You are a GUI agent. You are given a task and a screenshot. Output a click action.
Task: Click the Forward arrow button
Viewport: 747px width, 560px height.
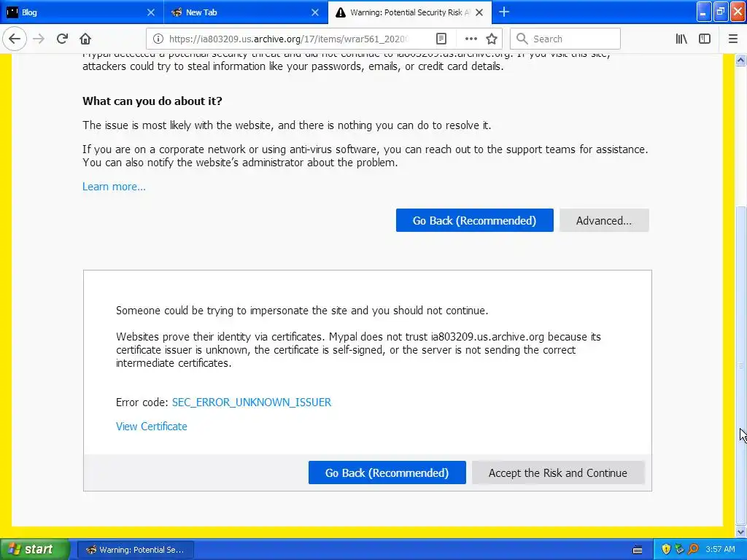coord(39,39)
